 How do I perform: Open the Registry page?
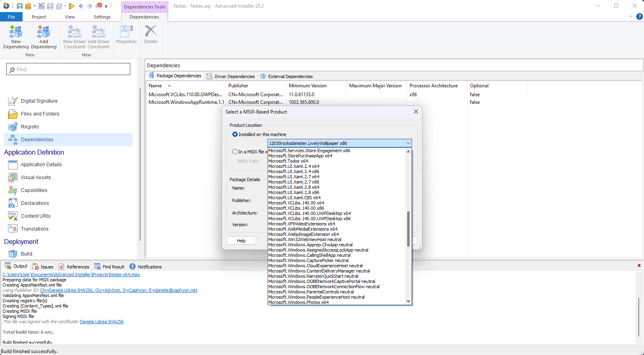pyautogui.click(x=30, y=127)
